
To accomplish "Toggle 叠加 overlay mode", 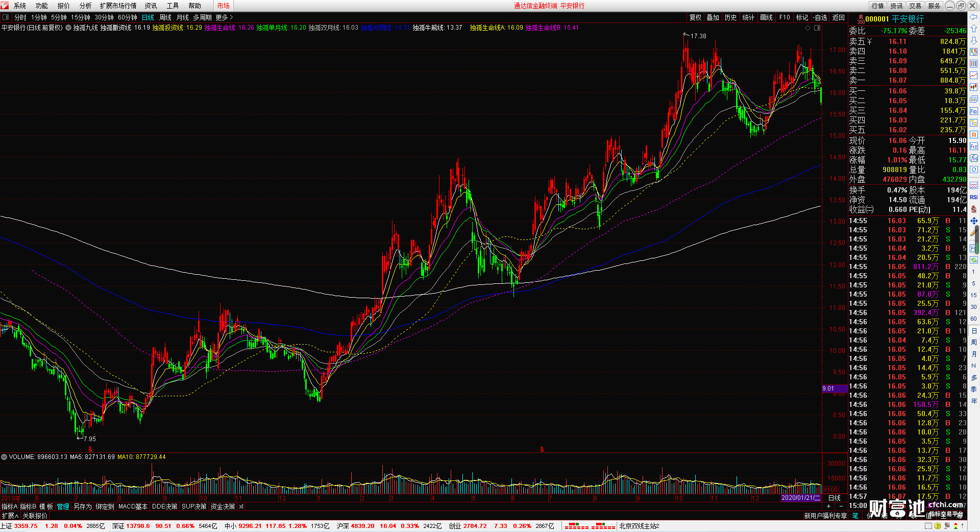I will [x=713, y=17].
